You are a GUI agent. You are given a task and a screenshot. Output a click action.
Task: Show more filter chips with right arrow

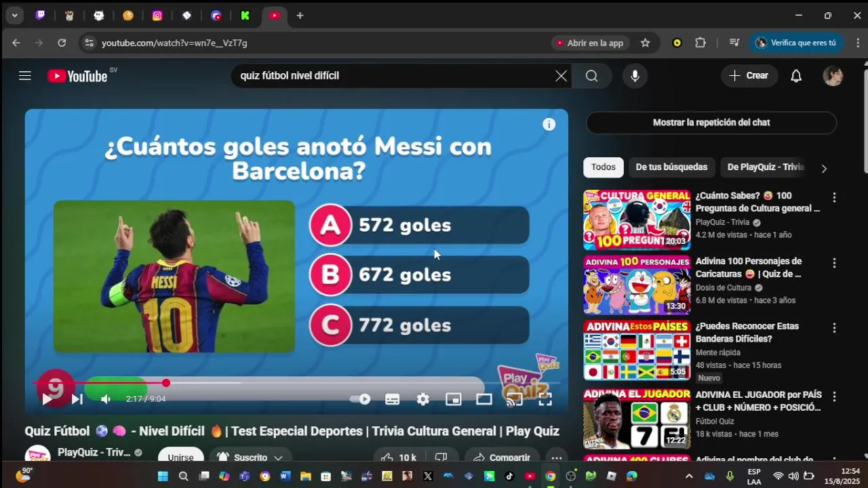824,168
